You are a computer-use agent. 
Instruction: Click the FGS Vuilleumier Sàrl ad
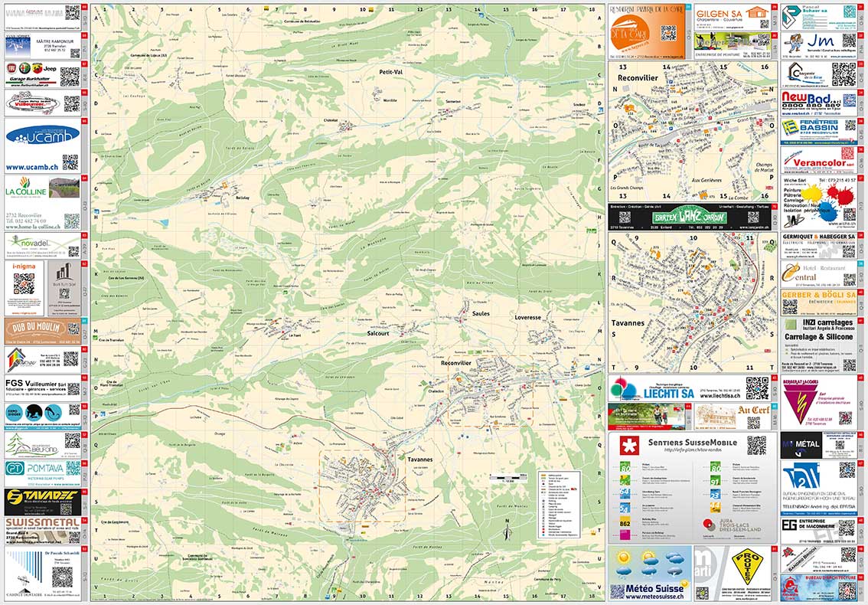(43, 388)
